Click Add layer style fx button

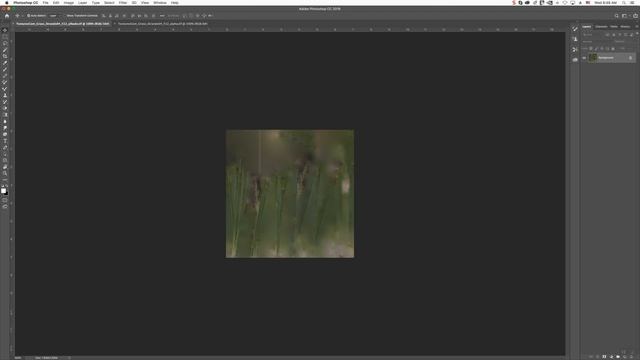pos(598,356)
